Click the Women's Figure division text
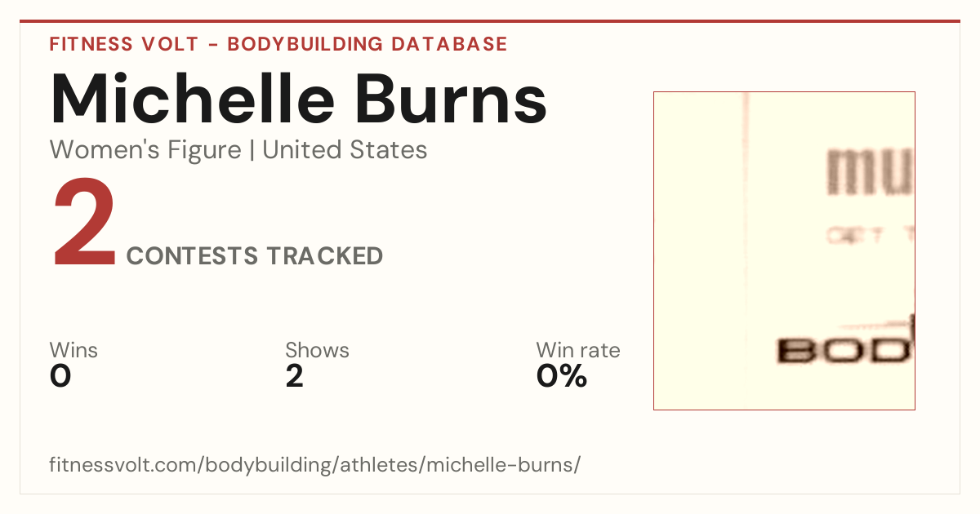 point(145,150)
